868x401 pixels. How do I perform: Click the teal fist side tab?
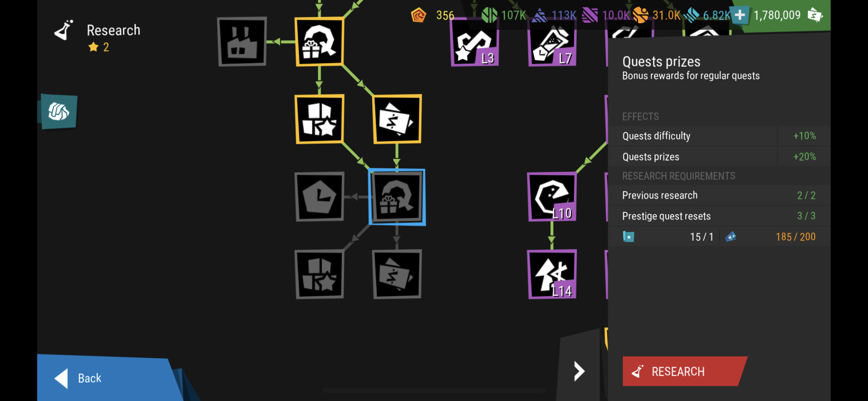(x=58, y=111)
